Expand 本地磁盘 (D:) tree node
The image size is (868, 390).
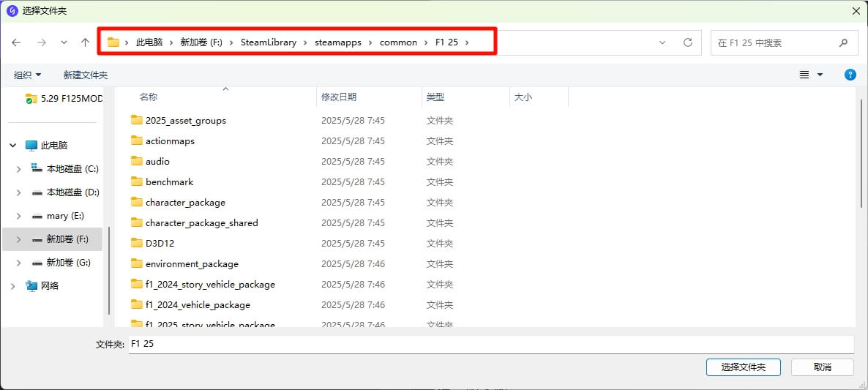pos(19,192)
